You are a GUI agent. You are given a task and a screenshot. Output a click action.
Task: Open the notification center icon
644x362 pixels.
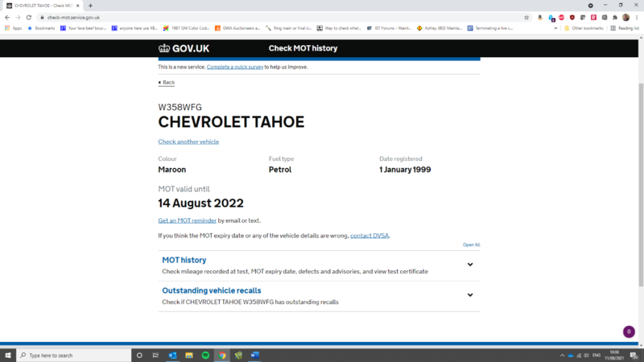634,356
